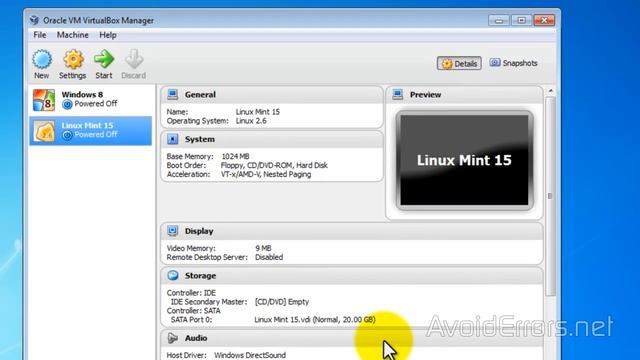Click 'Floppy, CD/DVD-ROM, Hard Disk' boot order
The image size is (640, 360).
274,165
